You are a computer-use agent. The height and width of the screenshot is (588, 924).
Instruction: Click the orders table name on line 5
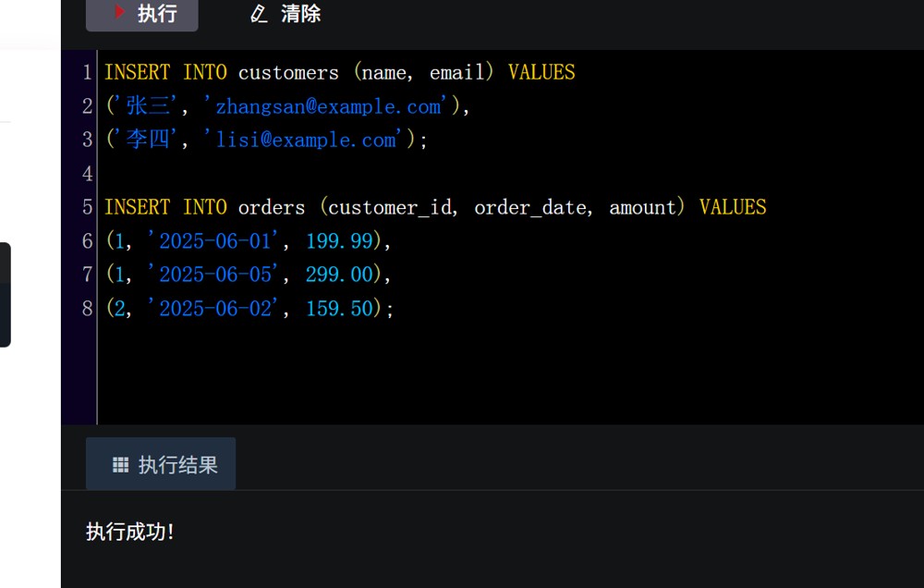tap(272, 207)
